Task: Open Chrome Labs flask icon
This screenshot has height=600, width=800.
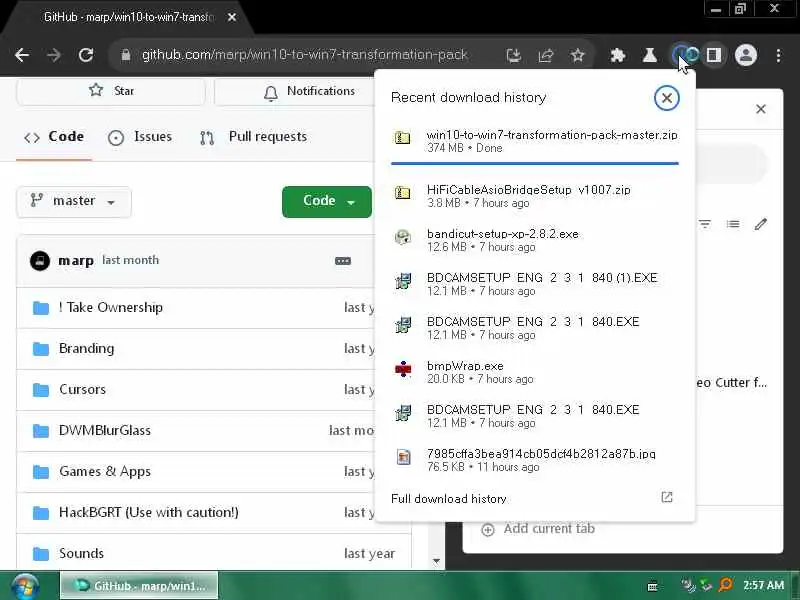Action: pos(649,55)
